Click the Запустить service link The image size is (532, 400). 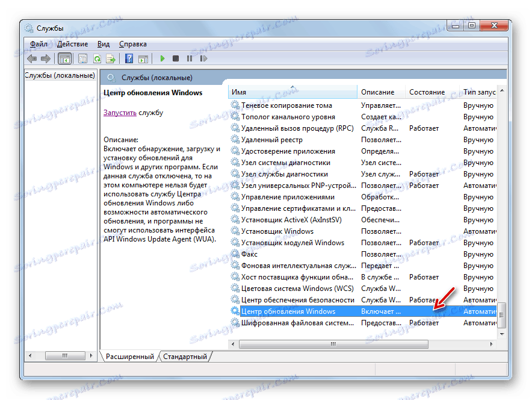[x=120, y=113]
